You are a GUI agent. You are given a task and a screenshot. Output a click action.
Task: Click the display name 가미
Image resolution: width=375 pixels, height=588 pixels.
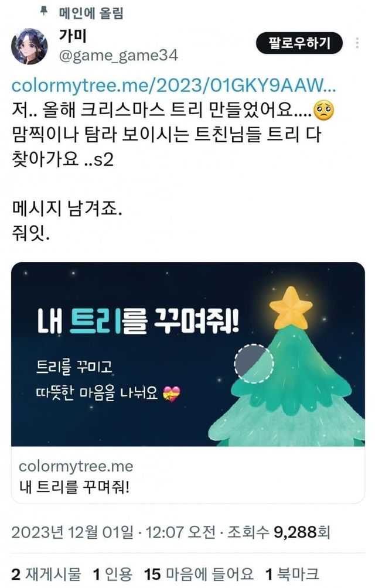point(73,36)
